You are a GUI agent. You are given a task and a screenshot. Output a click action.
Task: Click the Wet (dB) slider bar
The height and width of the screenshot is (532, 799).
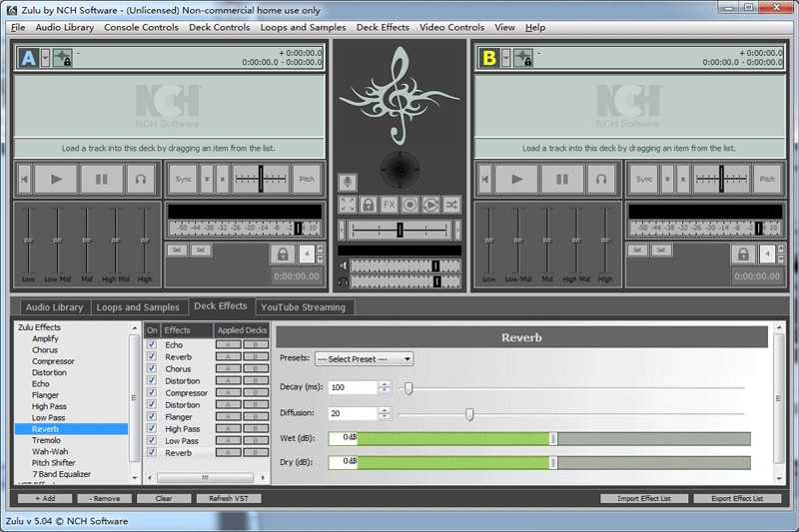click(x=539, y=438)
